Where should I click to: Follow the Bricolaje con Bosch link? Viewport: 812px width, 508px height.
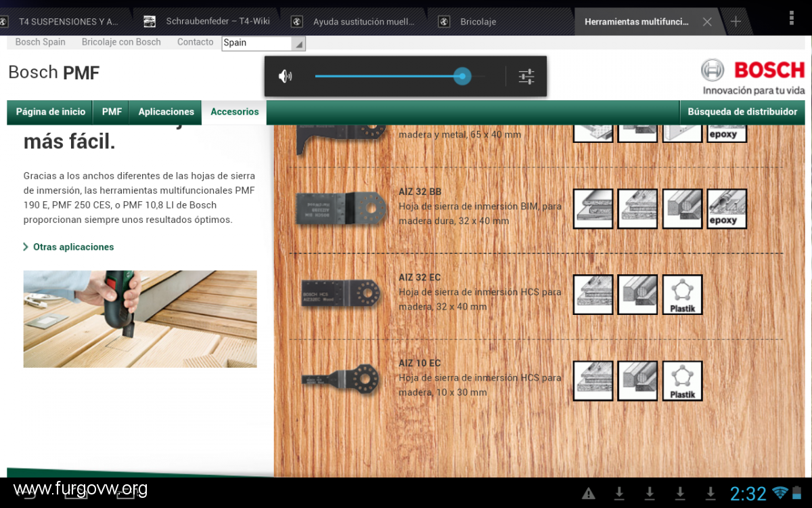pos(121,42)
